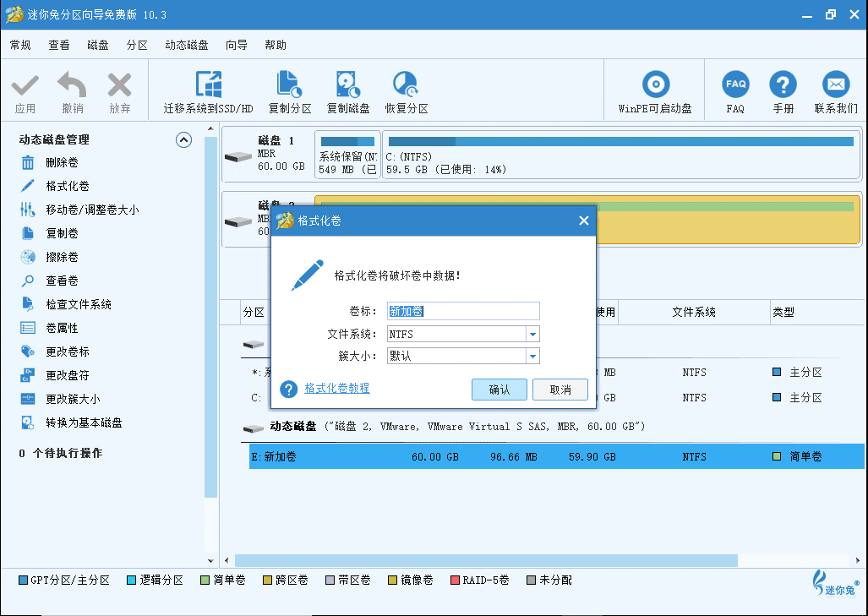Click the help question icon in format dialog
The height and width of the screenshot is (616, 868).
[289, 389]
